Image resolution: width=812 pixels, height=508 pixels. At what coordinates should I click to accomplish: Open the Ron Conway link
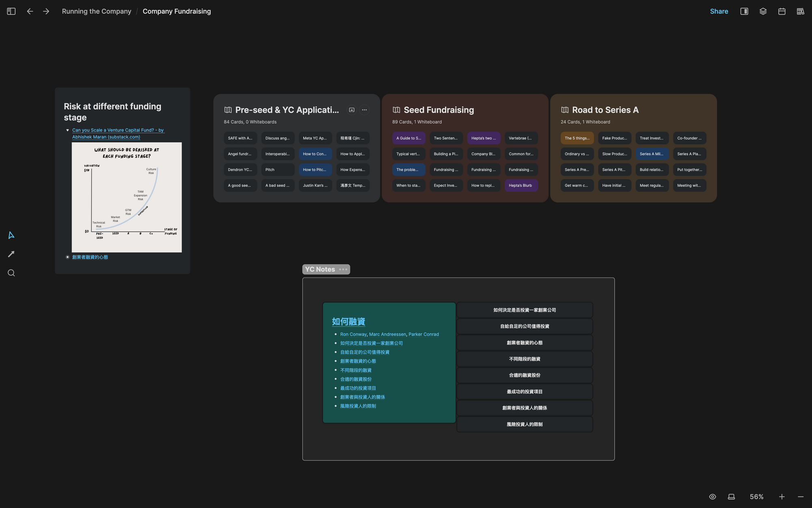coord(353,334)
